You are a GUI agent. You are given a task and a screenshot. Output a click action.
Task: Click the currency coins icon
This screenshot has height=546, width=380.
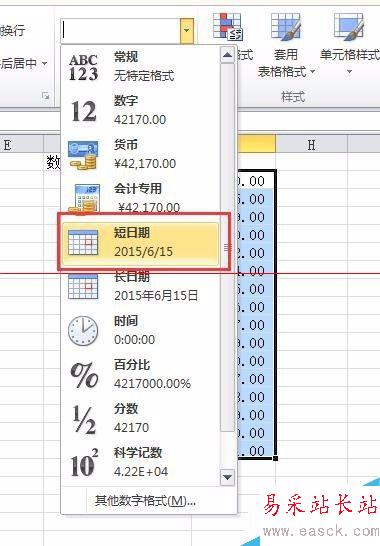point(83,155)
